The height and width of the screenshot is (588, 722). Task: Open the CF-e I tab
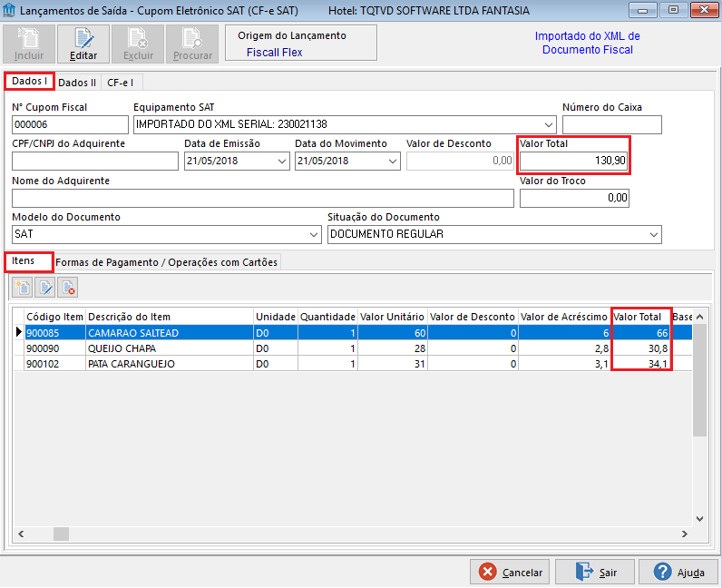[121, 83]
